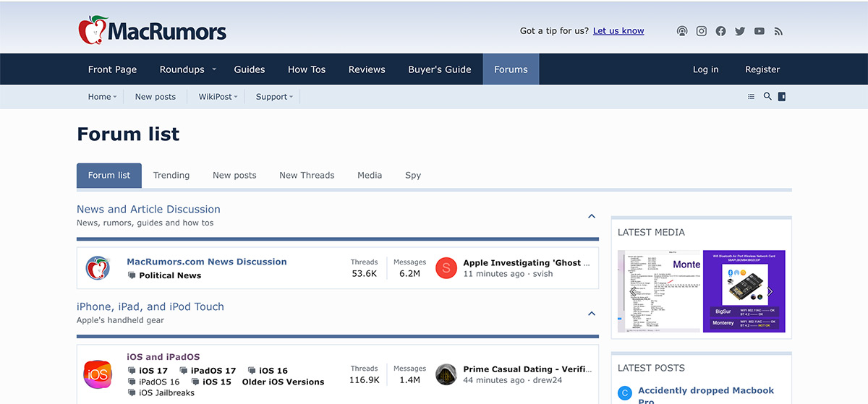Open Roundups in the navigation
The height and width of the screenshot is (404, 868).
182,69
